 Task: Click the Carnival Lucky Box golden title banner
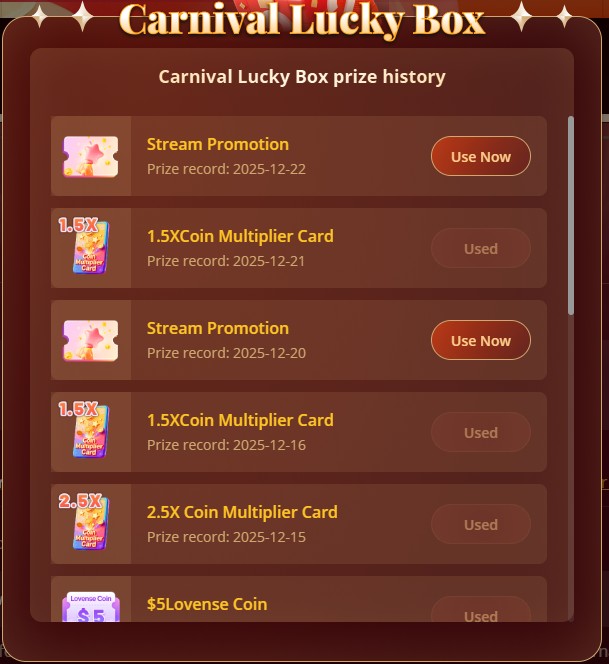[302, 20]
